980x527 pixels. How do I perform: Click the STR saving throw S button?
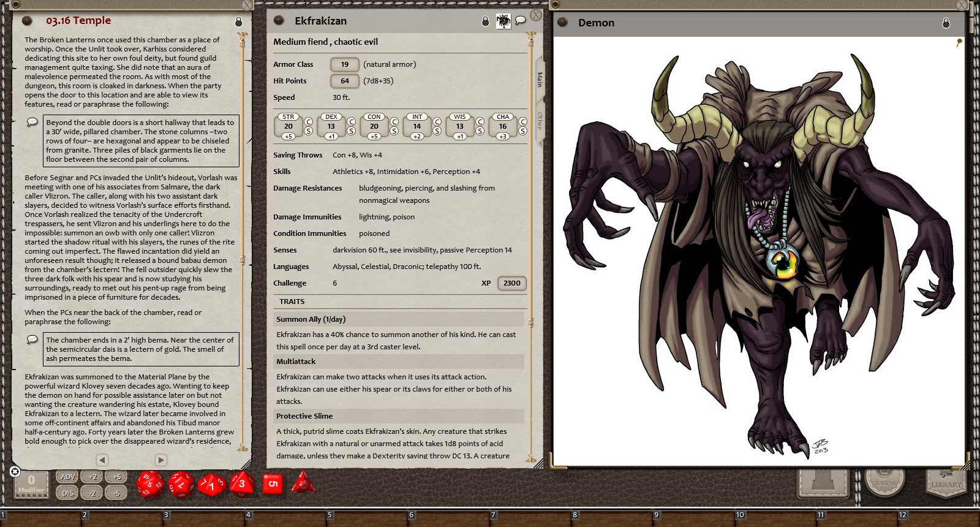[309, 131]
